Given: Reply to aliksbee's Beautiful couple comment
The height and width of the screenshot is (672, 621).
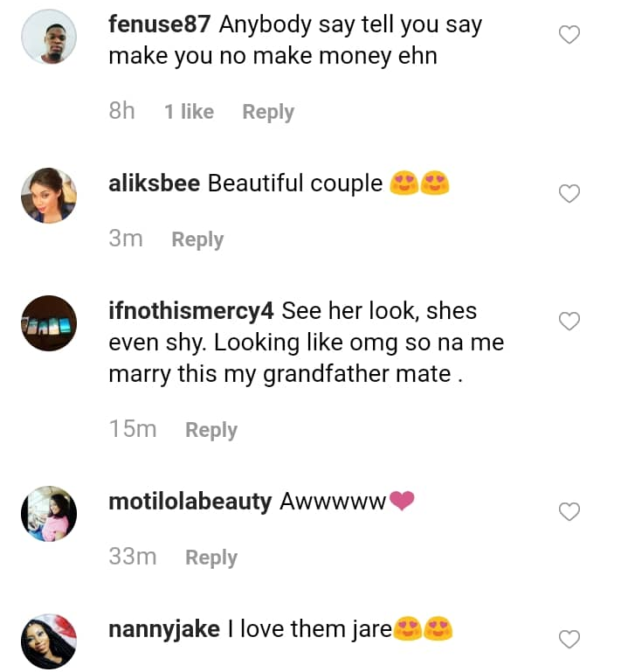Looking at the screenshot, I should (197, 239).
